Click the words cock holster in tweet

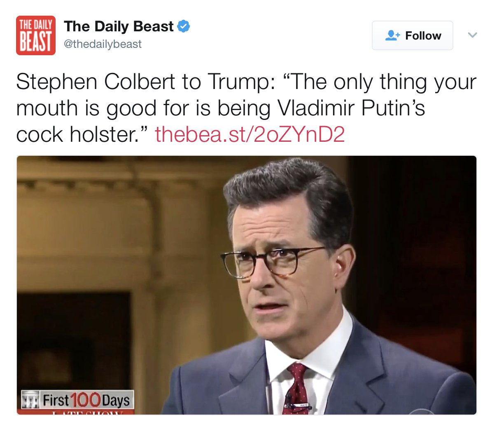pos(77,134)
